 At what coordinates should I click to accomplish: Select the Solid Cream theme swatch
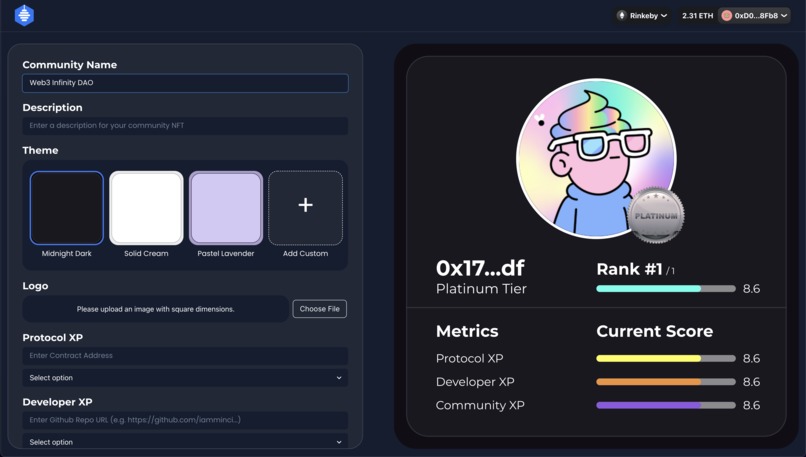pos(146,208)
